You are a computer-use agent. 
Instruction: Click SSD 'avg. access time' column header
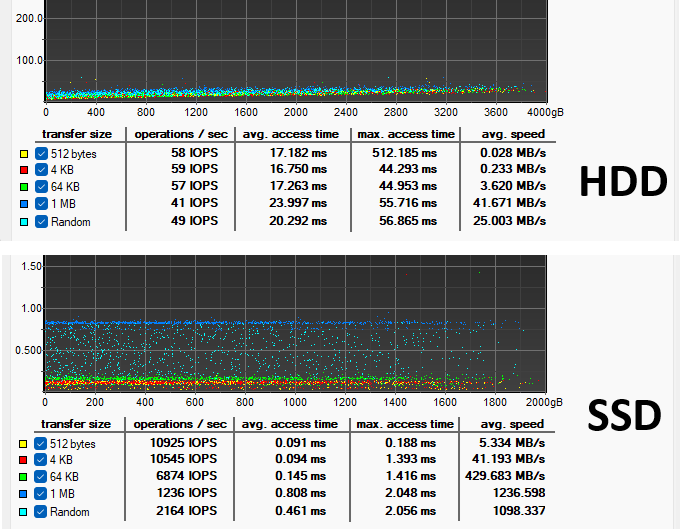pyautogui.click(x=290, y=424)
